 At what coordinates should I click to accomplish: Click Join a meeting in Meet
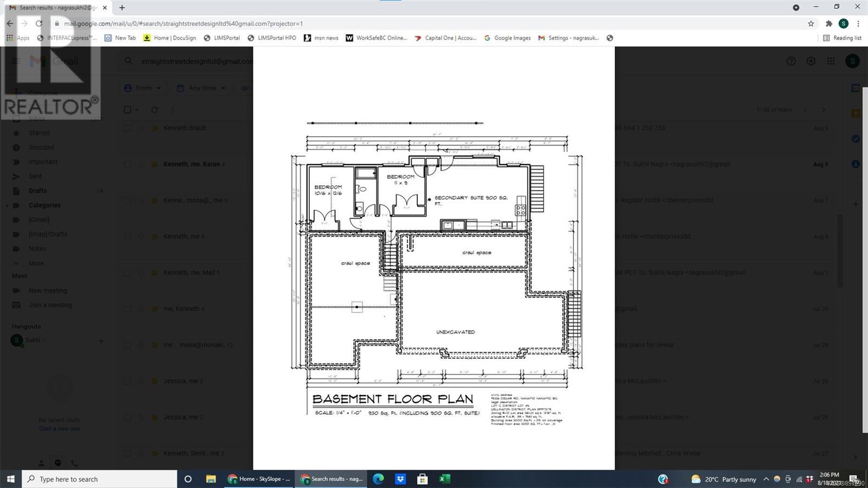50,305
